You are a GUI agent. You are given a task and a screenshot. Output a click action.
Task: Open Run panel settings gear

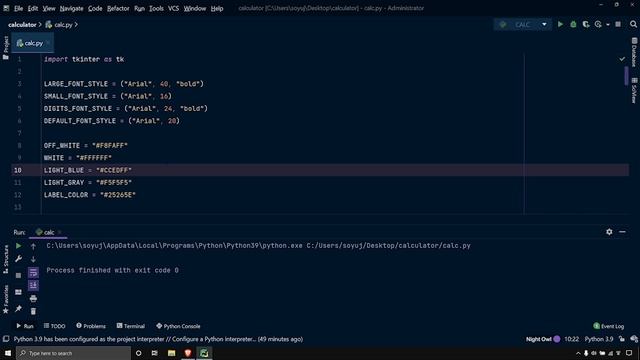click(609, 232)
